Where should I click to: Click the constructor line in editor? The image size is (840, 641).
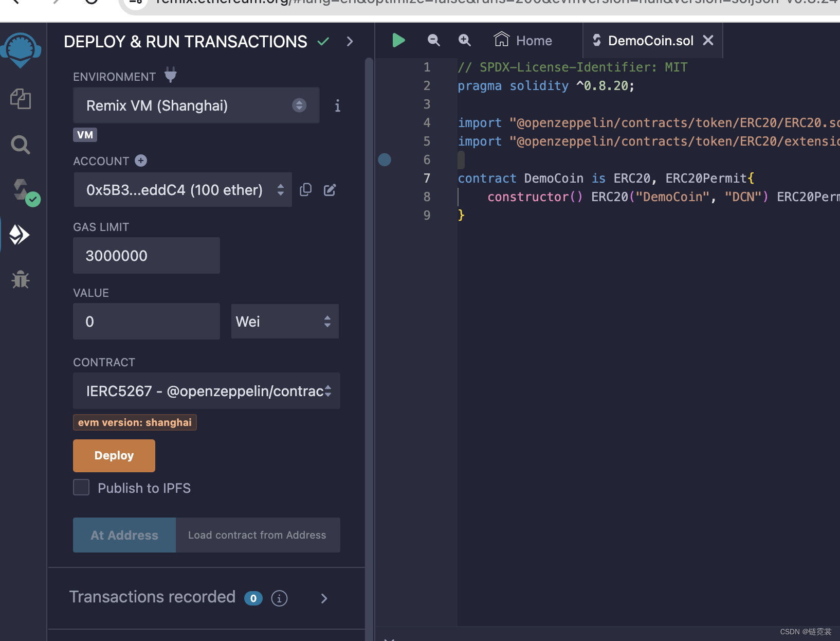point(663,197)
